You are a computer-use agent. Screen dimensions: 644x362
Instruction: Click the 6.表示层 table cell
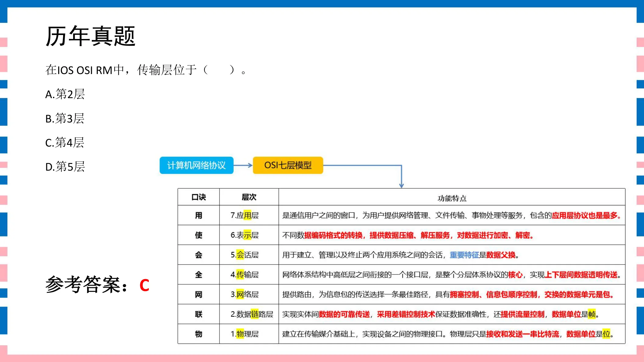[249, 235]
